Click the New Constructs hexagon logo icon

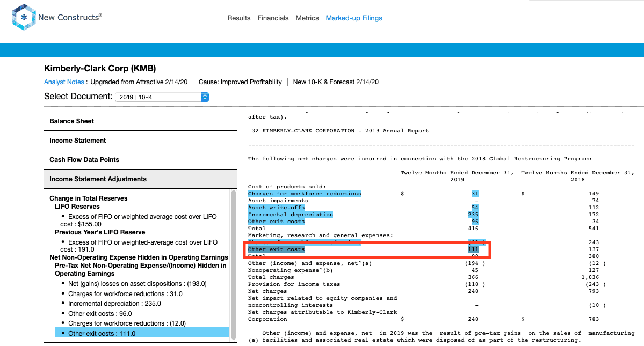[x=24, y=17]
